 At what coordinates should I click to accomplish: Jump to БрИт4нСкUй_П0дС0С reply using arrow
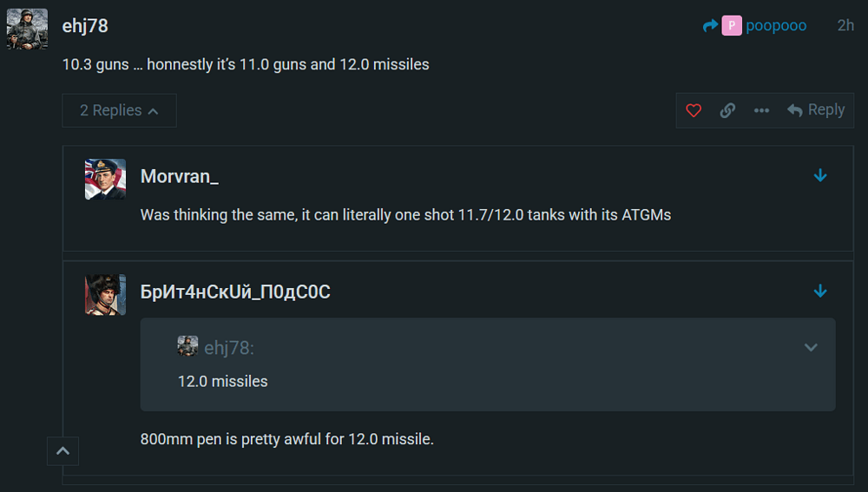[820, 292]
